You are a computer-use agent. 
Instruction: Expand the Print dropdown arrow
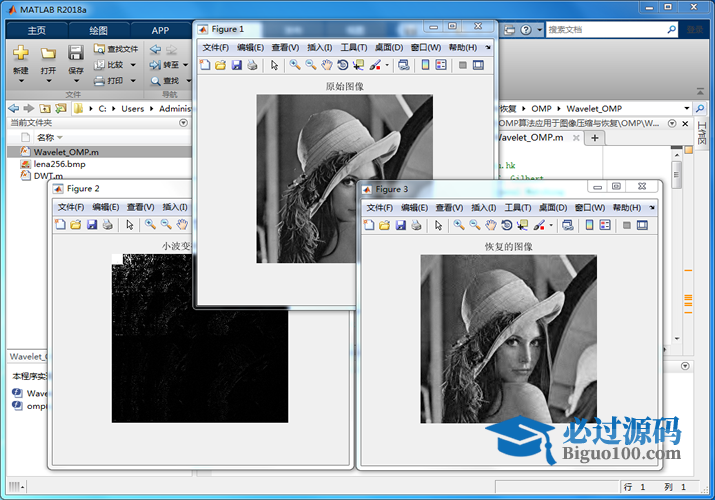click(133, 81)
